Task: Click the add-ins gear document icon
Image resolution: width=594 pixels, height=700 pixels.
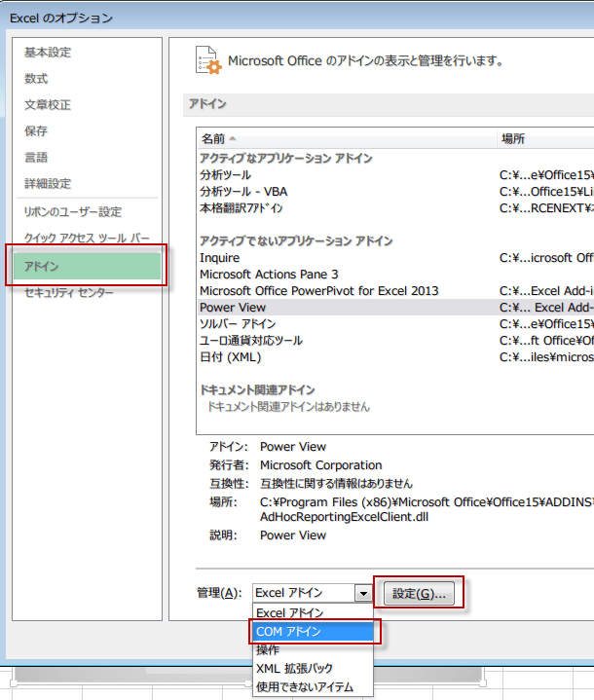Action: click(208, 60)
